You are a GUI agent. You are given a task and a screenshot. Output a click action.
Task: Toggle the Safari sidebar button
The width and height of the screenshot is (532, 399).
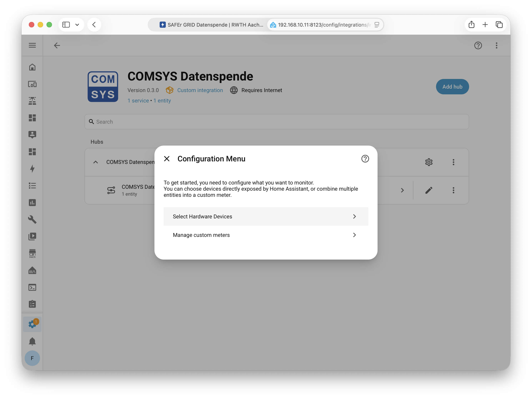point(66,25)
